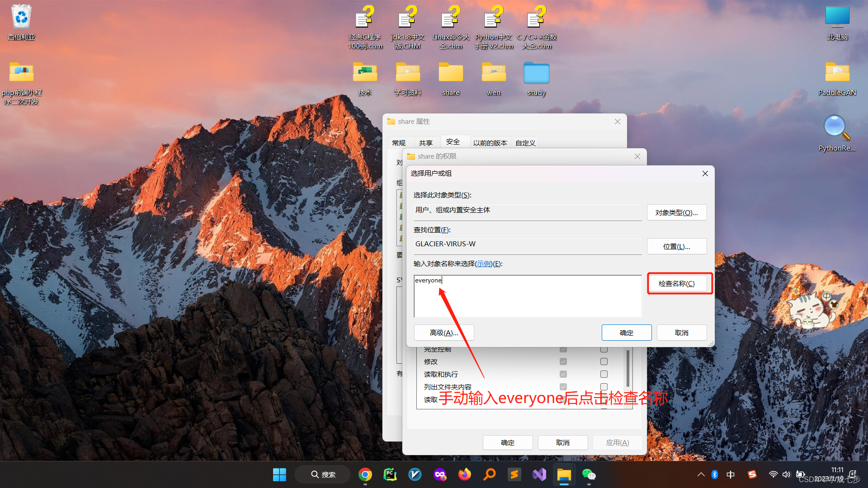This screenshot has height=488, width=868.
Task: Tick the deny checkbox for 修改
Action: (x=604, y=361)
